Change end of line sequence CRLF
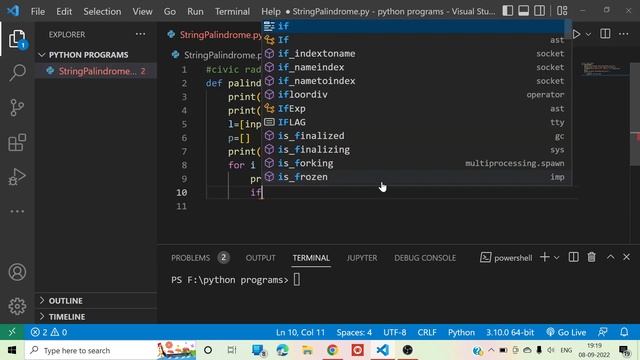 427,332
